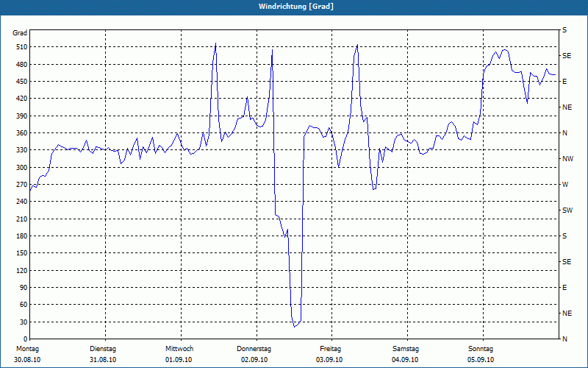Viewport: 588px width, 368px height.
Task: Click the Montag day label
Action: [x=27, y=349]
